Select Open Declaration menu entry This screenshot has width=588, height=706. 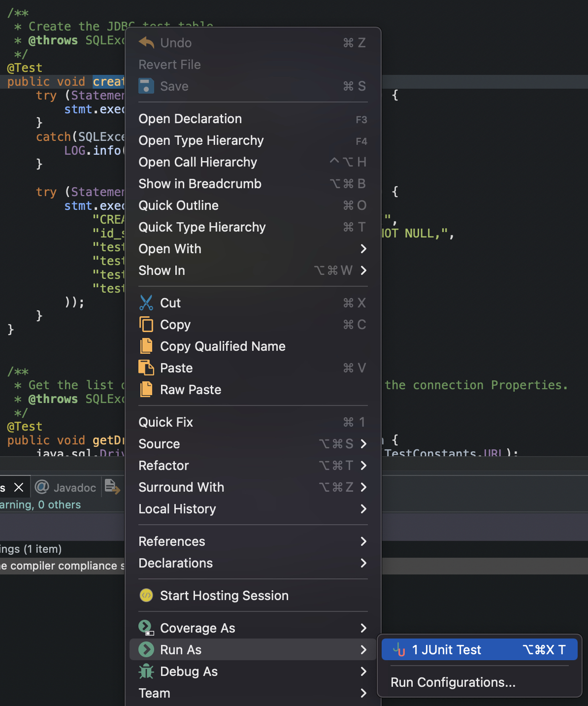click(x=253, y=119)
